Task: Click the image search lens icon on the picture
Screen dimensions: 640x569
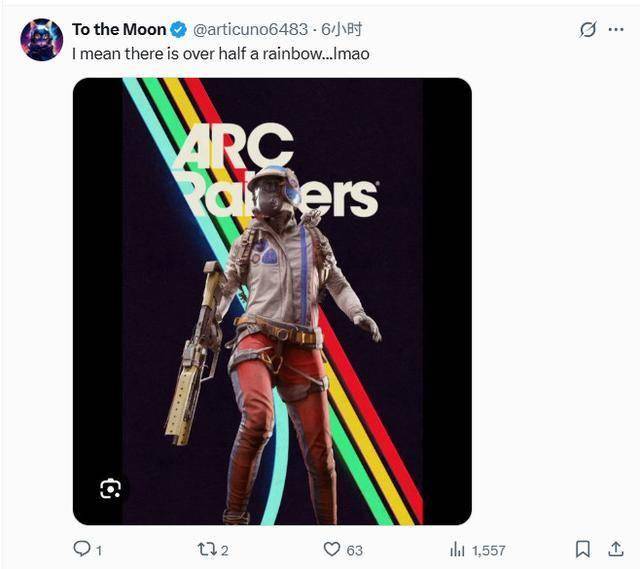Action: coord(110,488)
